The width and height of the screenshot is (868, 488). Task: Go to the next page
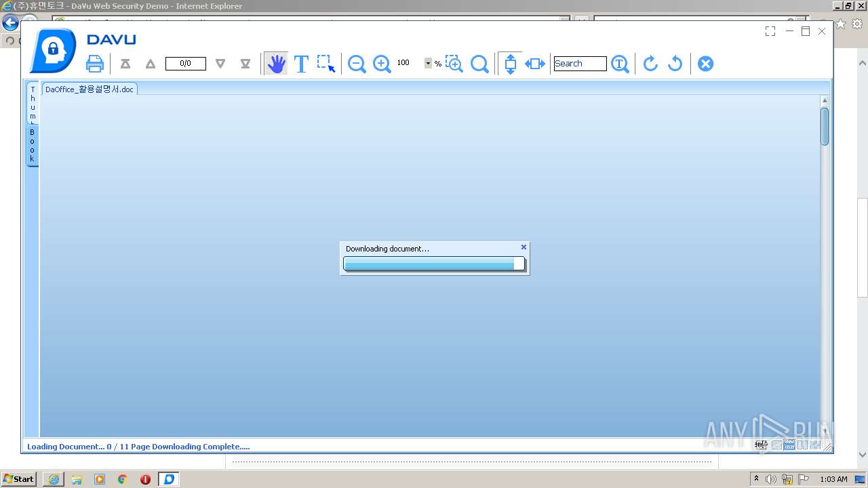tap(220, 64)
